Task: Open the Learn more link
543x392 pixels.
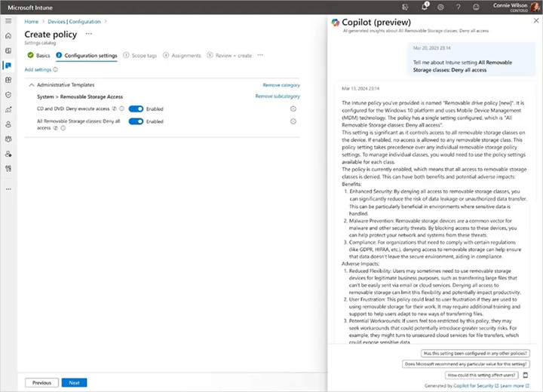Action: pyautogui.click(x=514, y=386)
